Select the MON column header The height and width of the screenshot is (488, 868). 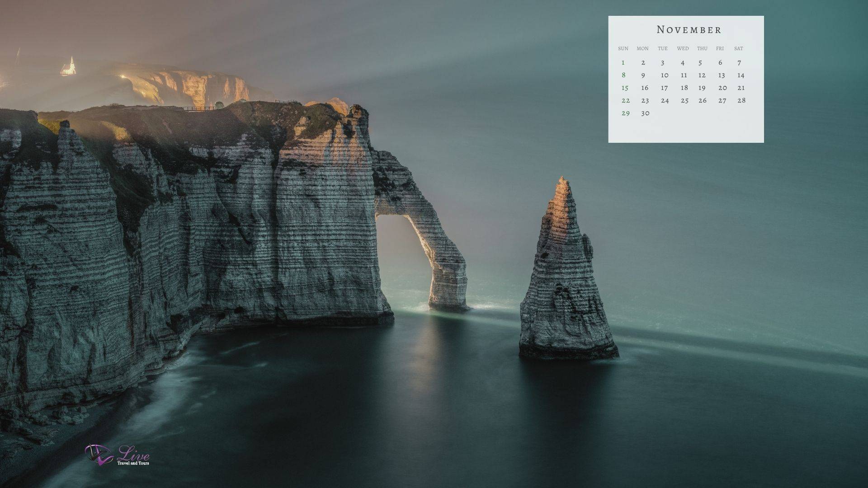pos(642,48)
